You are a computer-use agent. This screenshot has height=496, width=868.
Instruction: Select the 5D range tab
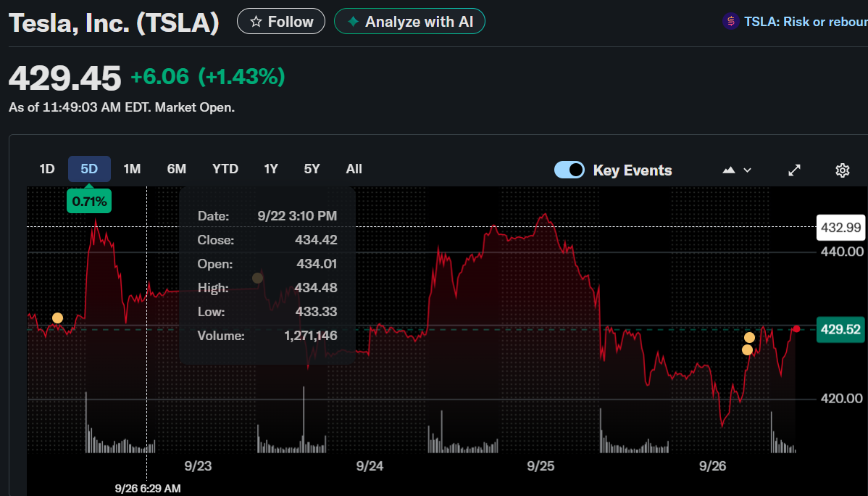[89, 169]
